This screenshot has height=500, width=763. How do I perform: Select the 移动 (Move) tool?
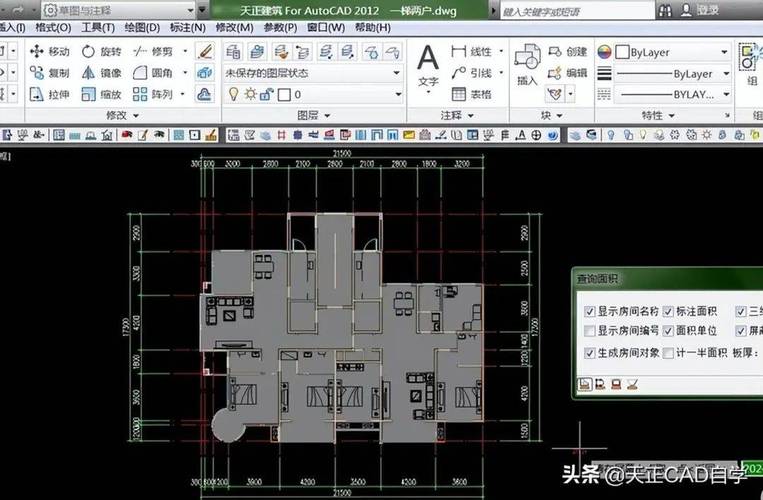tap(48, 51)
